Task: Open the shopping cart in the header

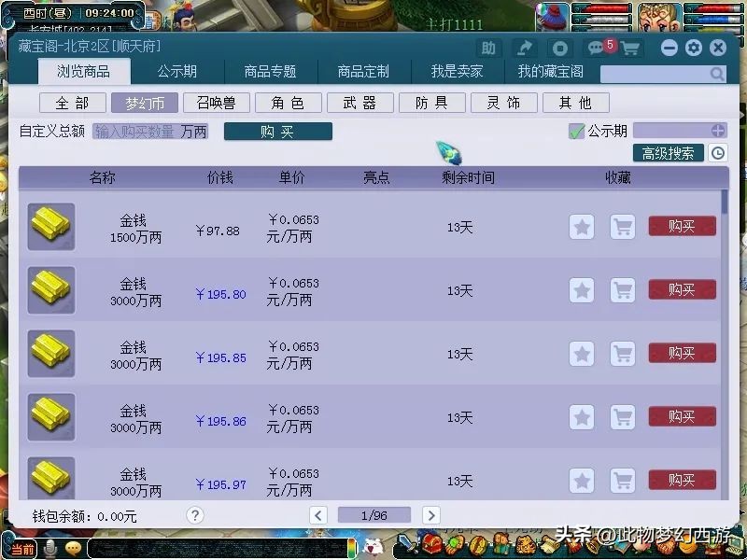Action: click(x=630, y=49)
